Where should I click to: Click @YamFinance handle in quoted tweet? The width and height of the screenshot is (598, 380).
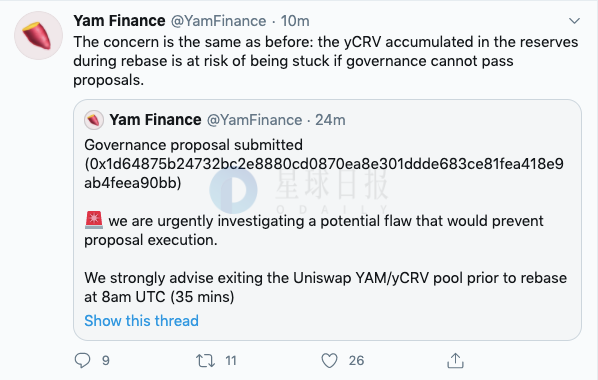[254, 120]
